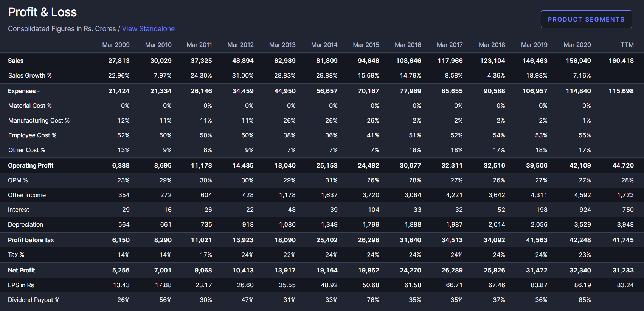Image resolution: width=644 pixels, height=311 pixels.
Task: Select the Mar 2015 column header
Action: tap(366, 45)
